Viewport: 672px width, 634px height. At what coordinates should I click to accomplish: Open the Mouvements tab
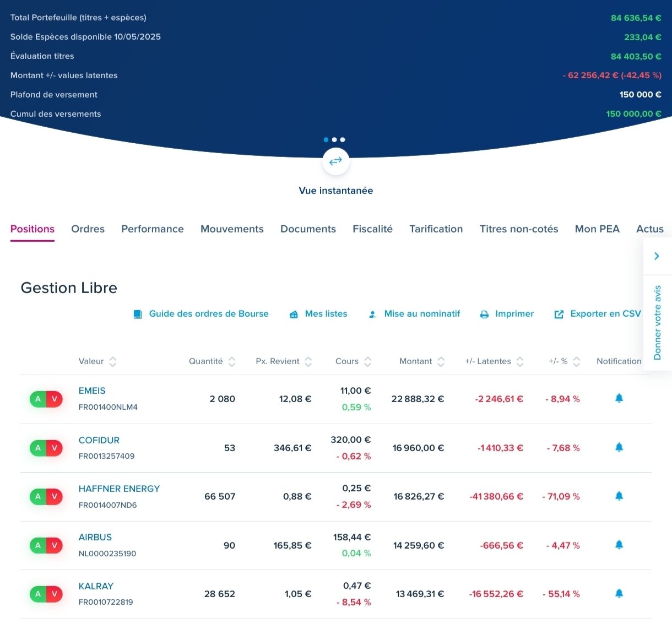pos(232,229)
